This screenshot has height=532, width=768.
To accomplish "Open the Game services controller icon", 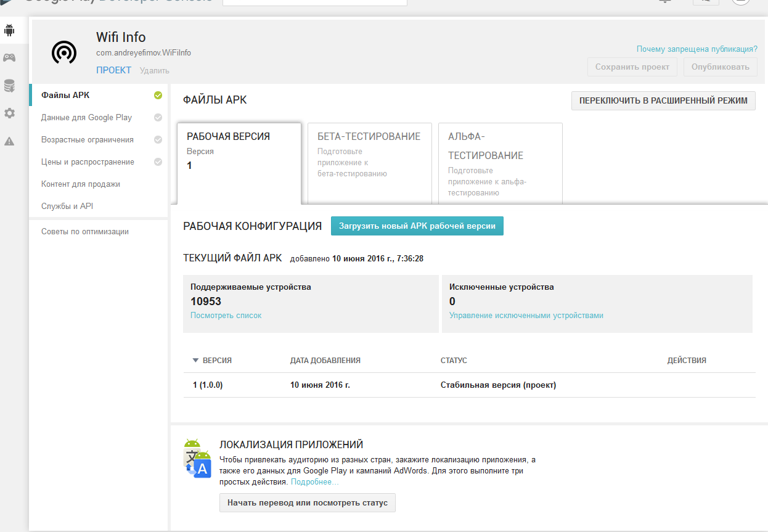I will [9, 57].
